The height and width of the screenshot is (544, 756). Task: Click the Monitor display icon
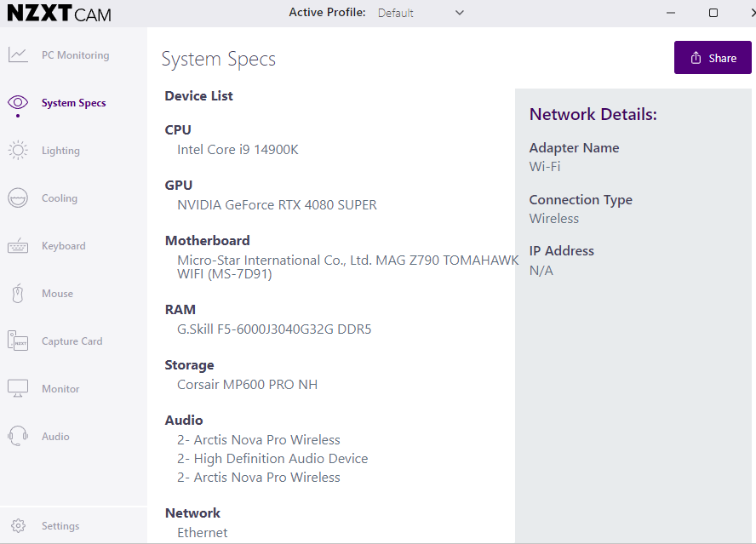pyautogui.click(x=18, y=388)
